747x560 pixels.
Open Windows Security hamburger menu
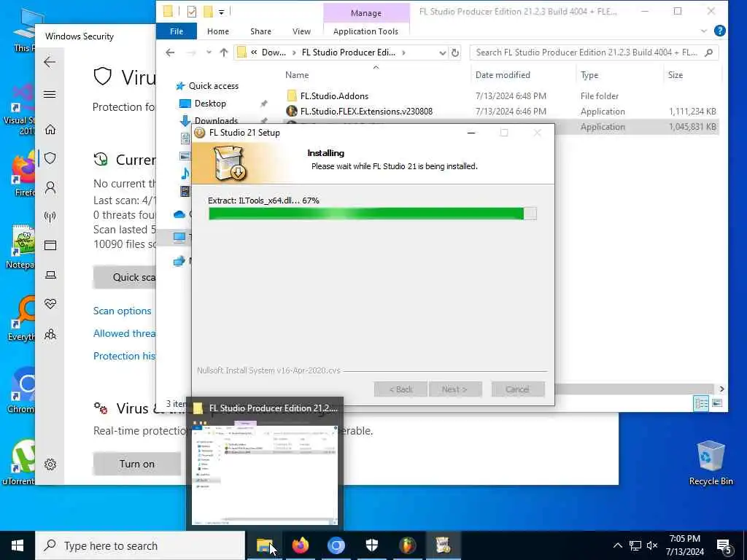50,94
